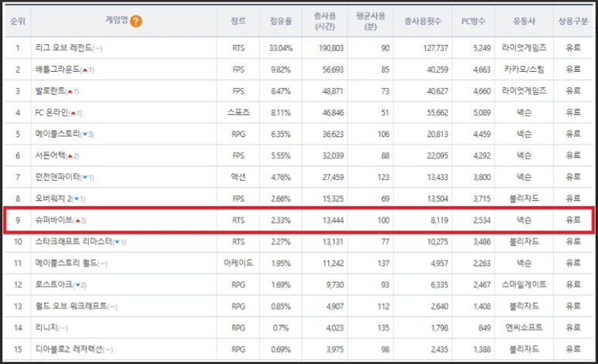Click the red up arrow beside 배틀그라운드
The height and width of the screenshot is (364, 598).
coord(85,70)
